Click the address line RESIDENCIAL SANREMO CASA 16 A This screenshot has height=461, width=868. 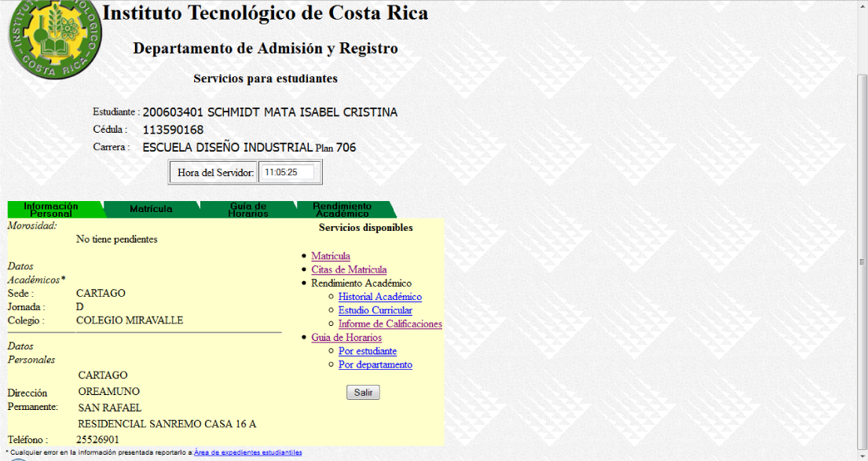click(167, 424)
